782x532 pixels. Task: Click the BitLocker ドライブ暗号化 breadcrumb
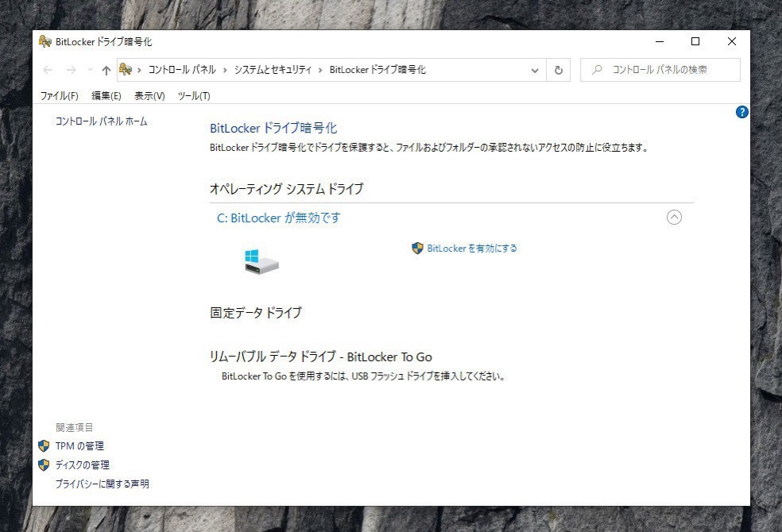coord(377,70)
